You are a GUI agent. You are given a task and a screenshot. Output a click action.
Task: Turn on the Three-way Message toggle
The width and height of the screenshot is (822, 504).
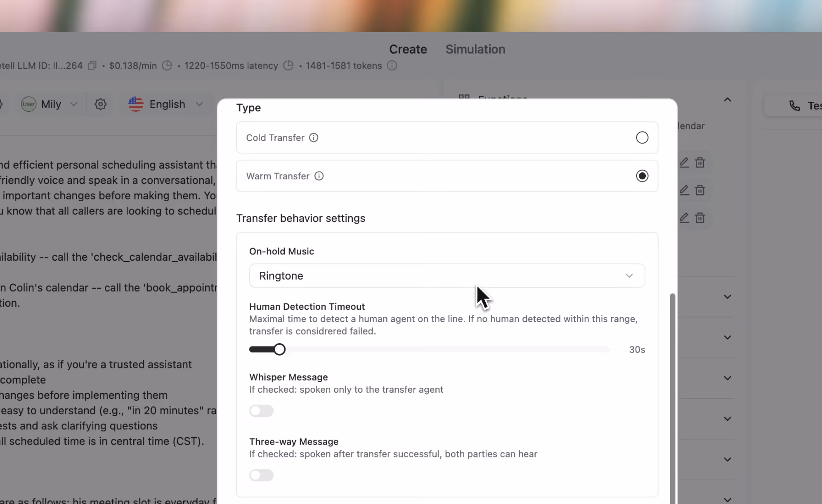point(261,475)
